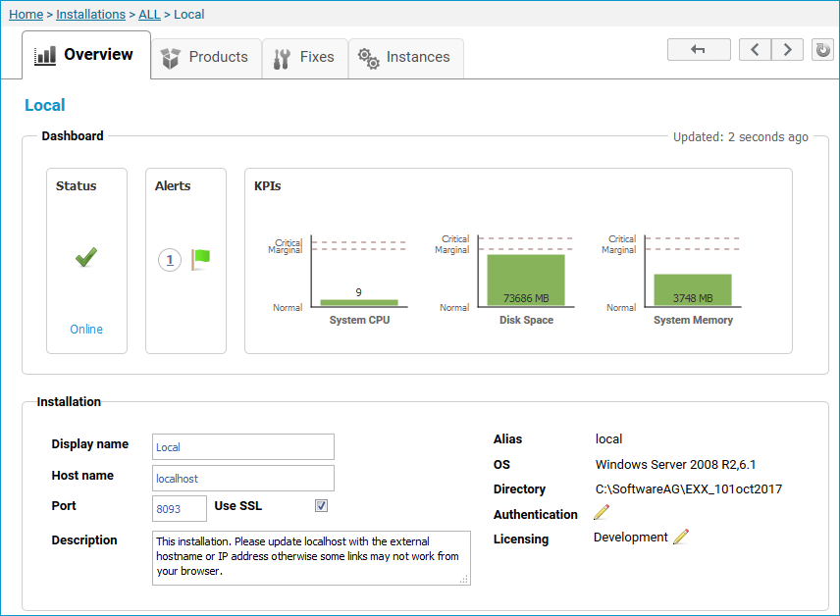Viewport: 840px width, 616px height.
Task: Toggle the Use SSL checkbox
Action: pyautogui.click(x=322, y=506)
